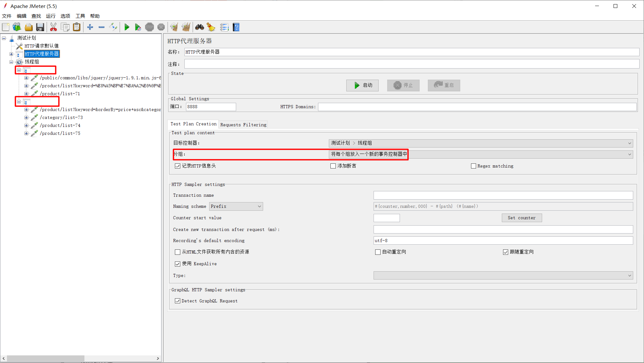Click the 停止 button
Image resolution: width=644 pixels, height=363 pixels.
point(403,85)
